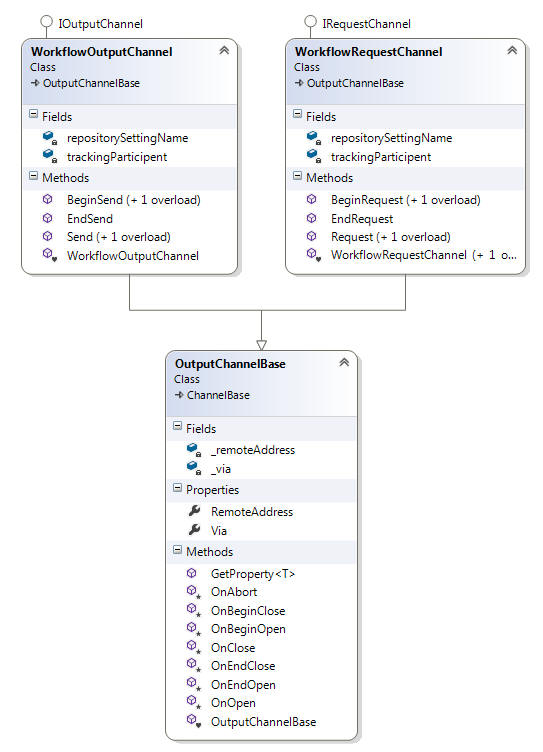The height and width of the screenshot is (752, 543).
Task: Select the IOutputChannel interface label
Action: coord(100,24)
